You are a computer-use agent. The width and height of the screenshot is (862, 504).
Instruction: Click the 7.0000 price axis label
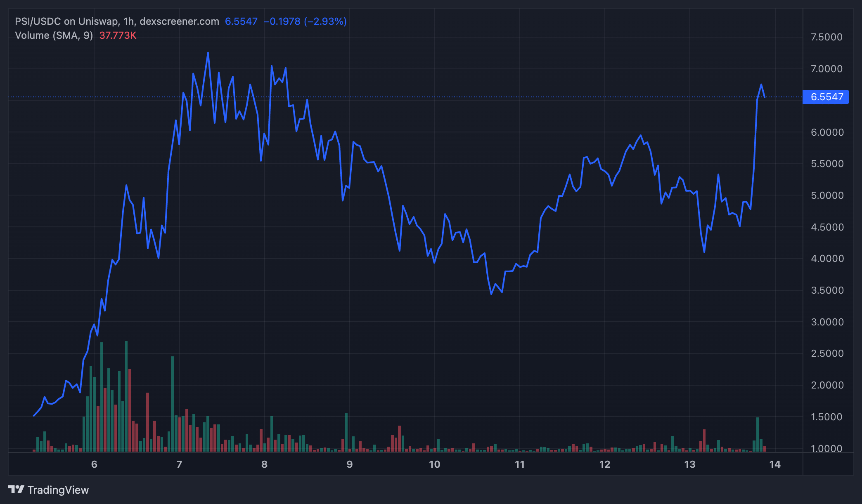coord(826,69)
